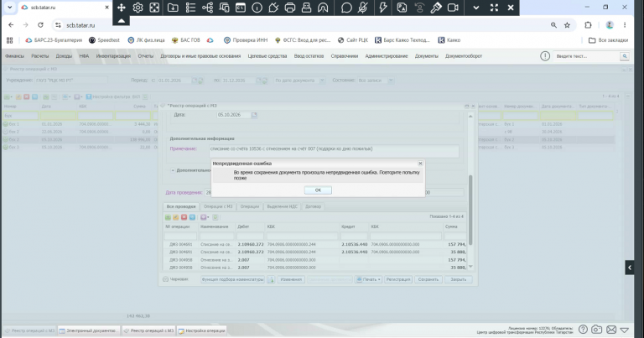Open the terminal console icon
The width and height of the screenshot is (644, 338).
click(241, 8)
